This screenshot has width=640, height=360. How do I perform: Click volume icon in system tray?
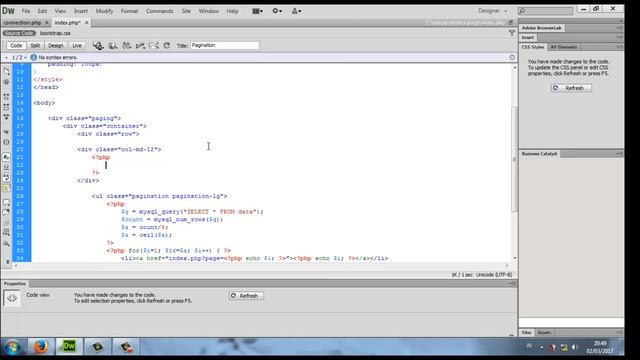(575, 347)
